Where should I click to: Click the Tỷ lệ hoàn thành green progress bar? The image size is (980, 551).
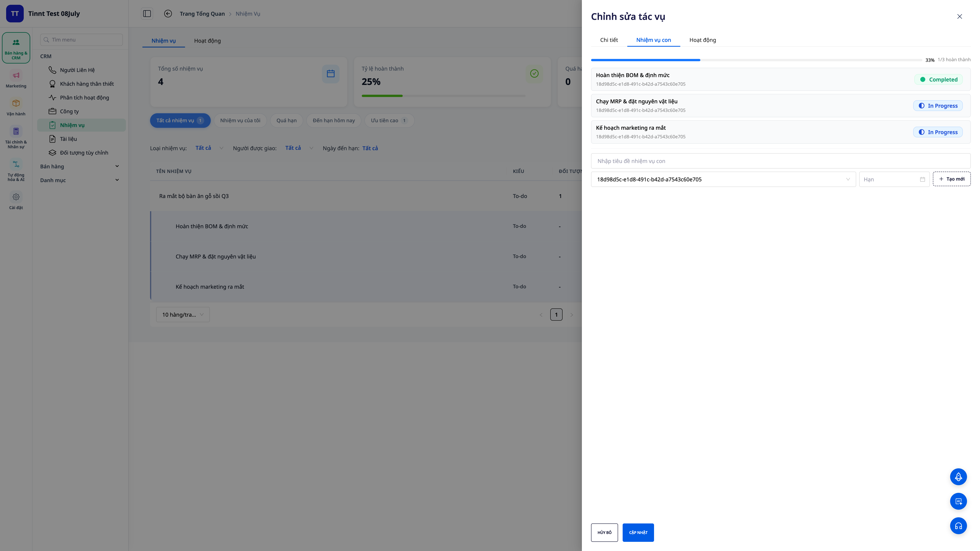[443, 96]
